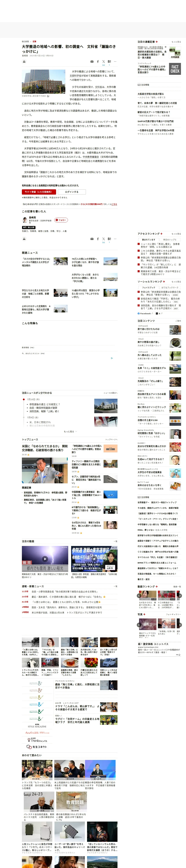The width and height of the screenshot is (186, 868).
Task: Open the ソーシャルランキング heading link
Action: tap(151, 281)
